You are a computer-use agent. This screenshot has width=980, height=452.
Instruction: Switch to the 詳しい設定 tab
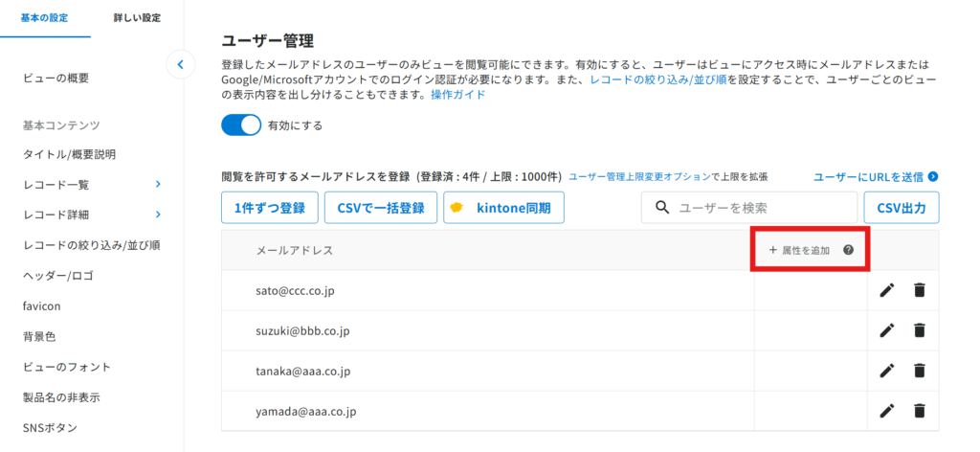click(x=137, y=17)
